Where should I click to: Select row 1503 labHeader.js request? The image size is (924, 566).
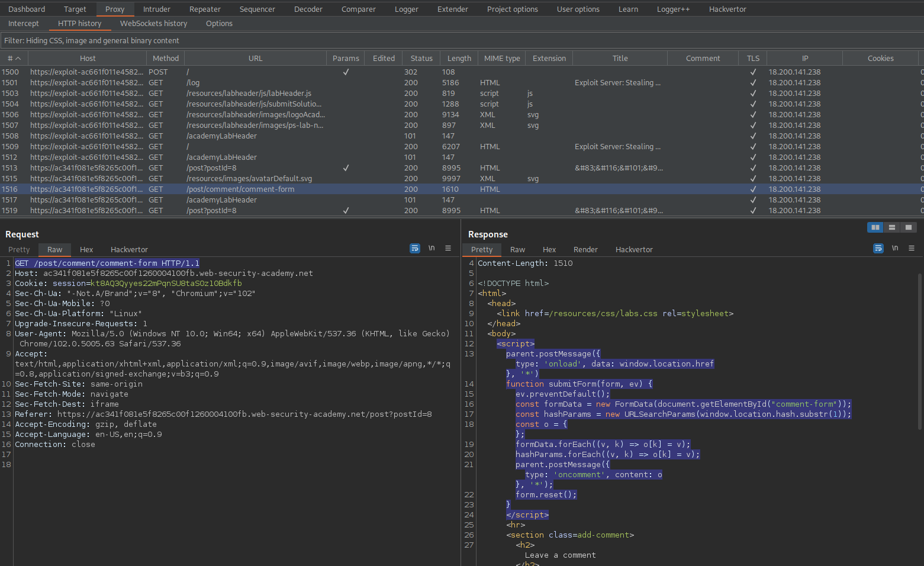pos(462,93)
